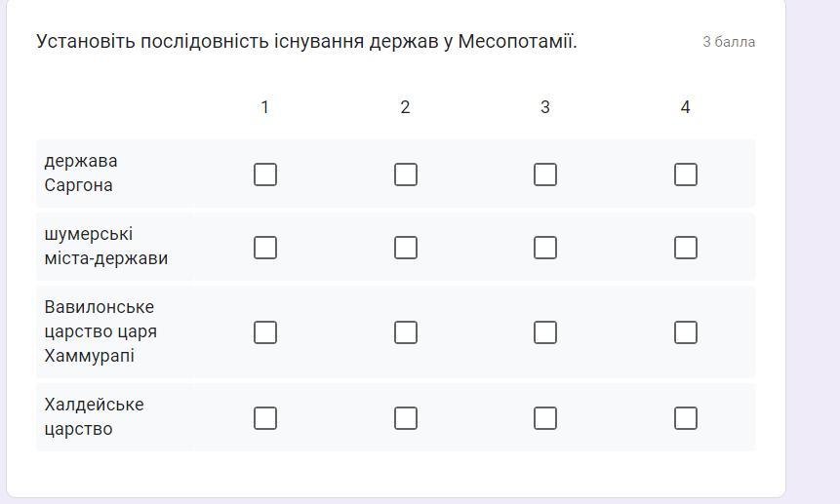Check column 3 for Халдейське царство
This screenshot has width=840, height=504.
[545, 418]
